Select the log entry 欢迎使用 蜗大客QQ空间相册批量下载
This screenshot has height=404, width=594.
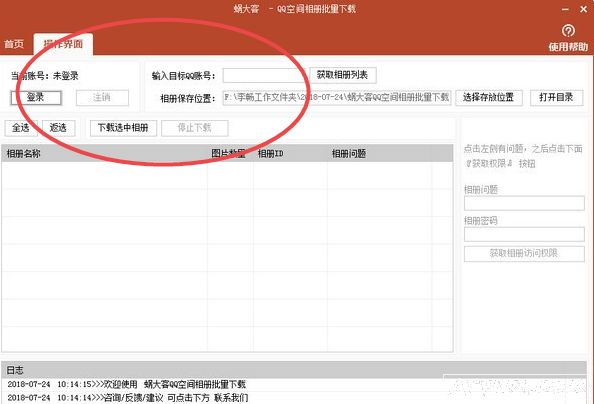127,384
